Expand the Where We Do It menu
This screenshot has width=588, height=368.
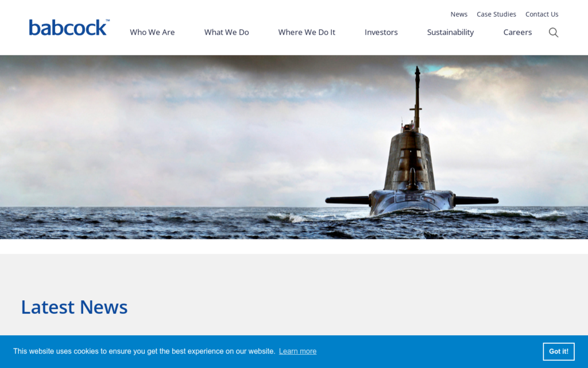[307, 32]
